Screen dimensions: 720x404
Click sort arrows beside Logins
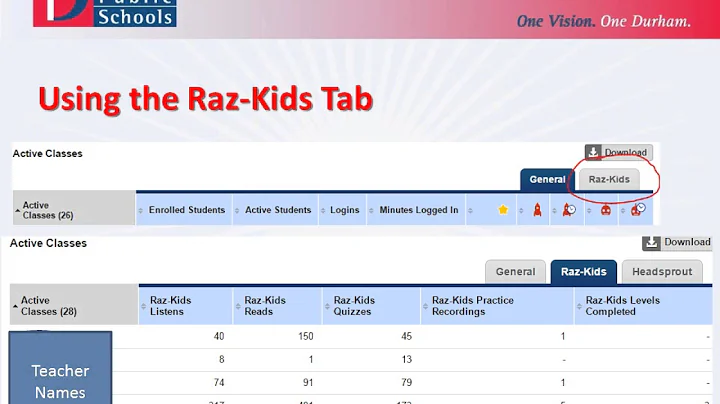click(323, 210)
